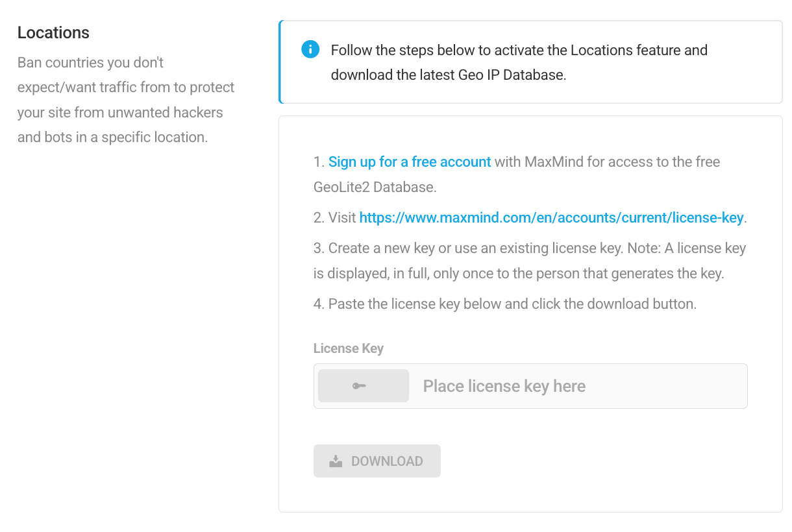Click the download arrow icon on the DOWNLOAD button
This screenshot has height=532, width=792.
(x=334, y=461)
